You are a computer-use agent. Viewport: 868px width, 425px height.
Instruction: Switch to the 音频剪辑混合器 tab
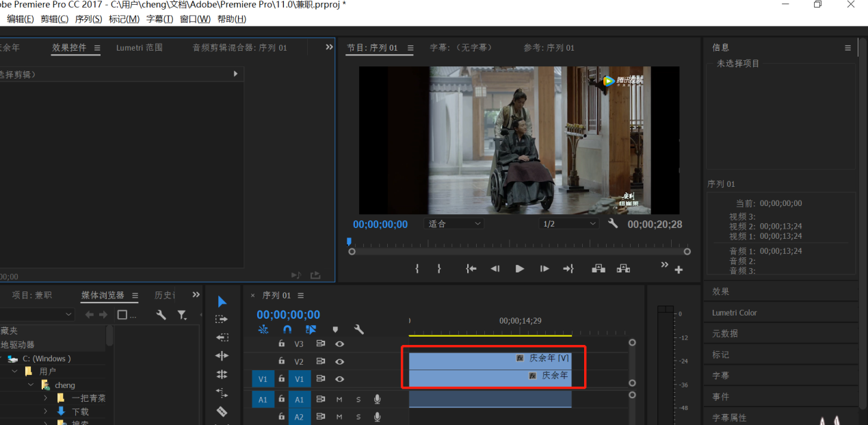point(240,48)
